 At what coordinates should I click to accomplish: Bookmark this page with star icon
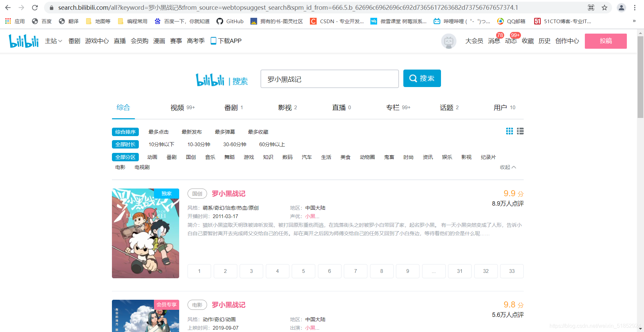coord(604,7)
